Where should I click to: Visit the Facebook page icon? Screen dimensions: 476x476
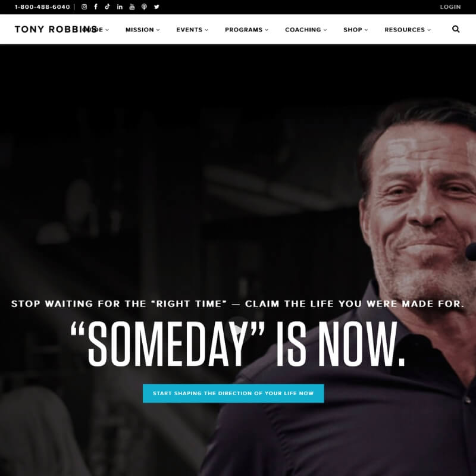96,7
